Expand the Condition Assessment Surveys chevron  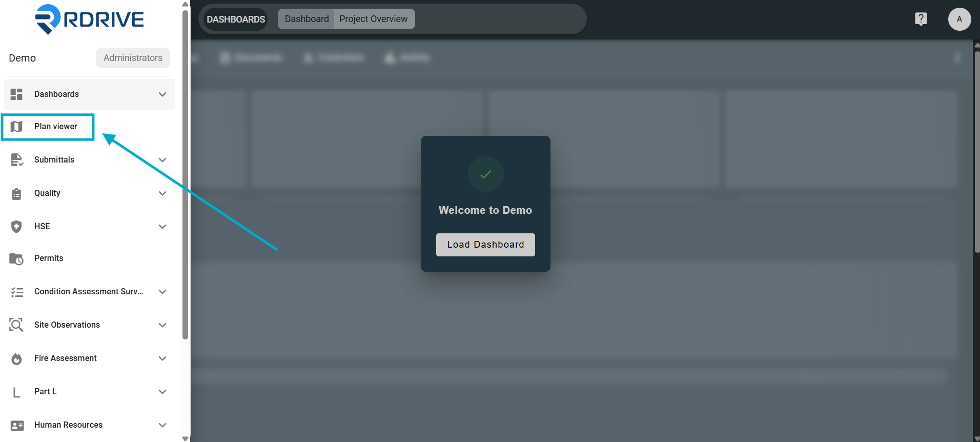tap(162, 292)
